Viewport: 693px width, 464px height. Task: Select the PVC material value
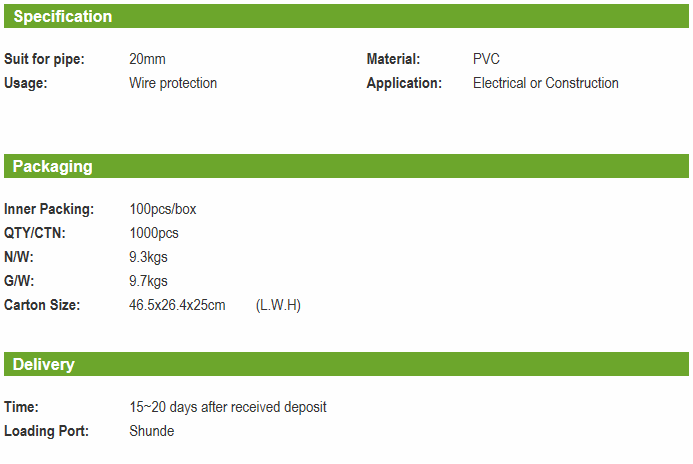[x=486, y=59]
